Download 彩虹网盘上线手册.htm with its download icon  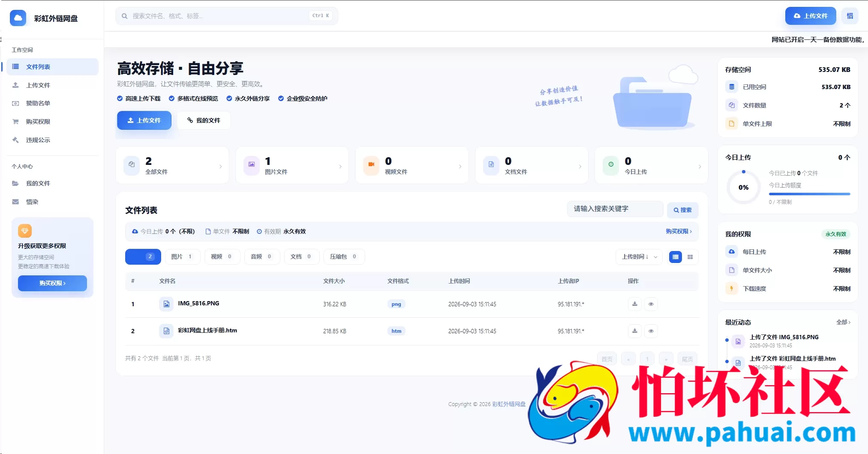[x=635, y=331]
